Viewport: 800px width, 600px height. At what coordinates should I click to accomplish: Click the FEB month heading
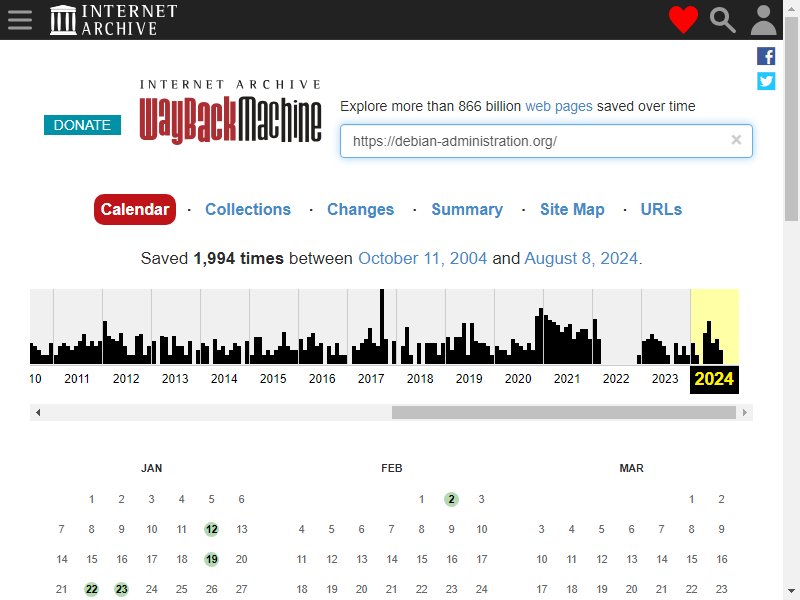[x=391, y=468]
